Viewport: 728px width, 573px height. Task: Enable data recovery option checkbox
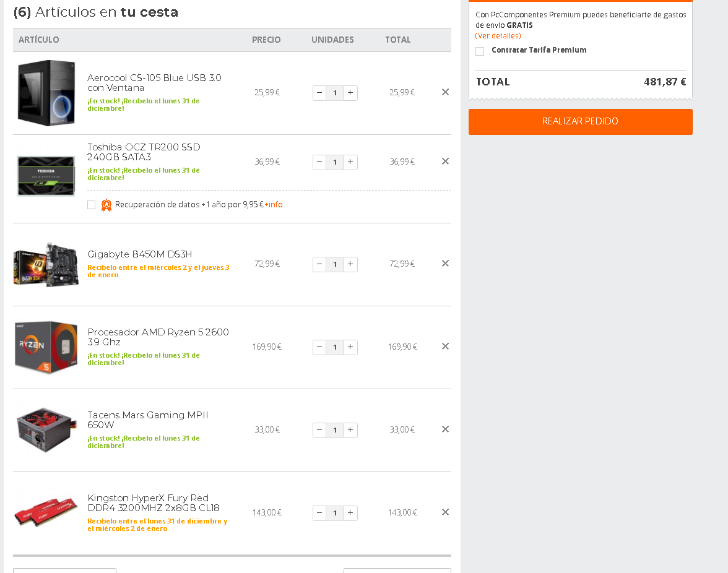tap(92, 205)
